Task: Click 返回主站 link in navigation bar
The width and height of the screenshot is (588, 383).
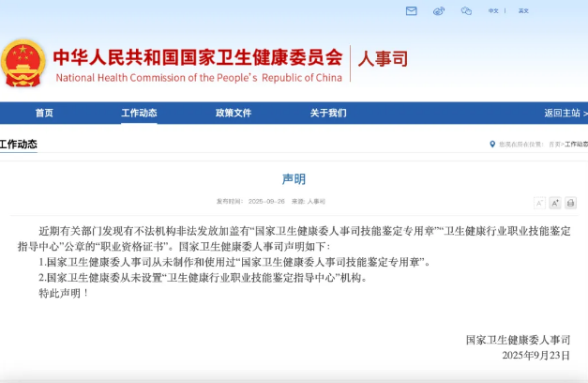Action: pos(564,114)
